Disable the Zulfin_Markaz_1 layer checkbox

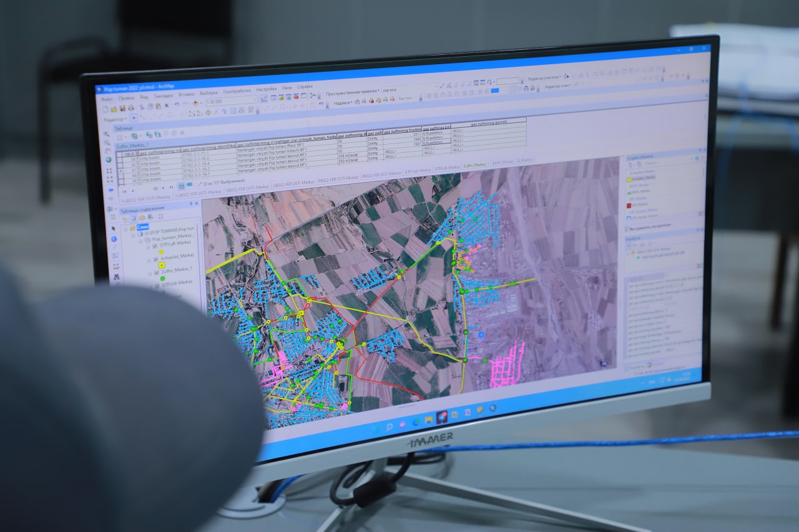(155, 273)
